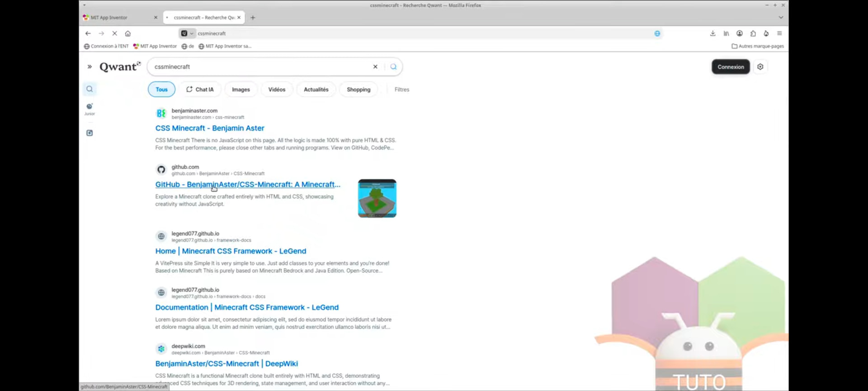This screenshot has width=868, height=391.
Task: Open the GitHub BenjaminAster/CSS-Minecraft result link
Action: (x=248, y=185)
